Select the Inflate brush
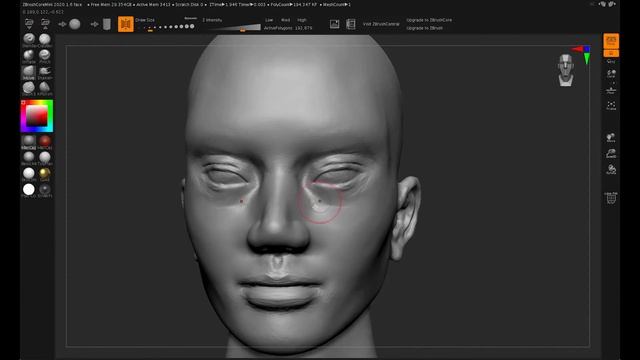640x360 pixels. [x=29, y=56]
